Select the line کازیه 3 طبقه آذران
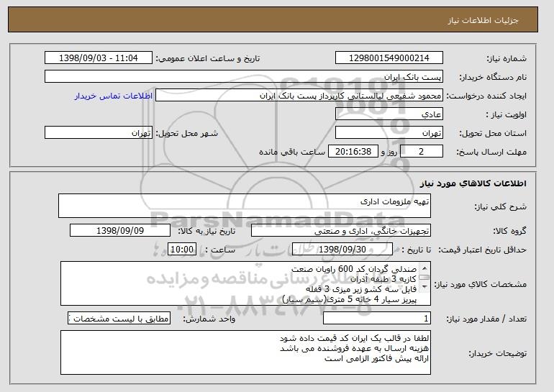Image resolution: width=554 pixels, height=392 pixels. [383, 279]
